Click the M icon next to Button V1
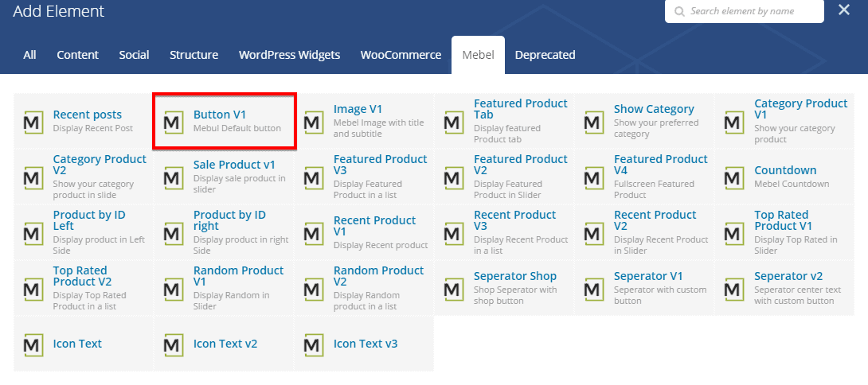The width and height of the screenshot is (868, 385). [174, 122]
